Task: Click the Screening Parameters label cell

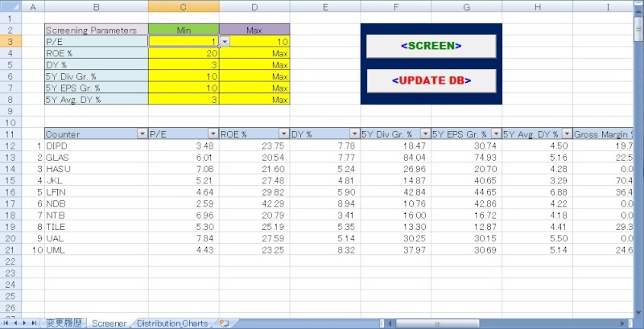Action: point(97,30)
